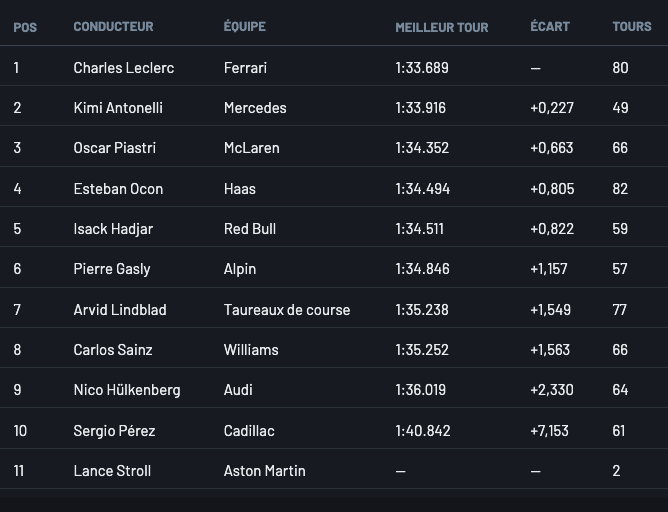Click the Alpin team cell
Screen dimensions: 668x512
240,269
